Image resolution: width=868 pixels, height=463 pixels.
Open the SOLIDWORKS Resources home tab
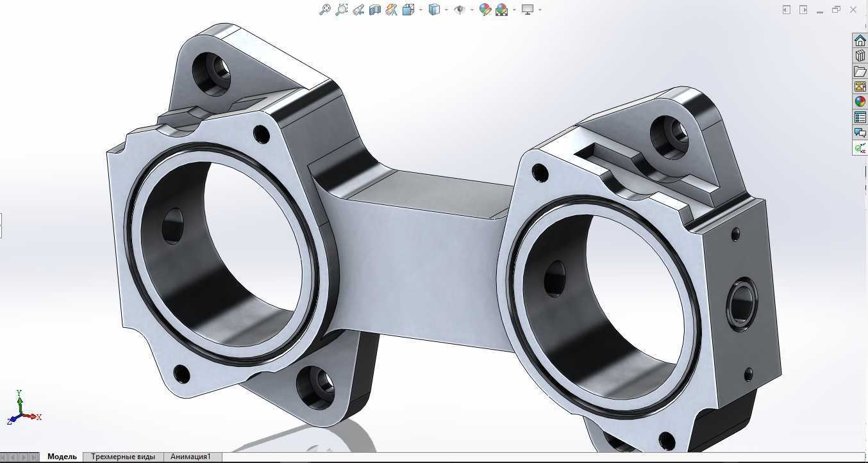860,40
